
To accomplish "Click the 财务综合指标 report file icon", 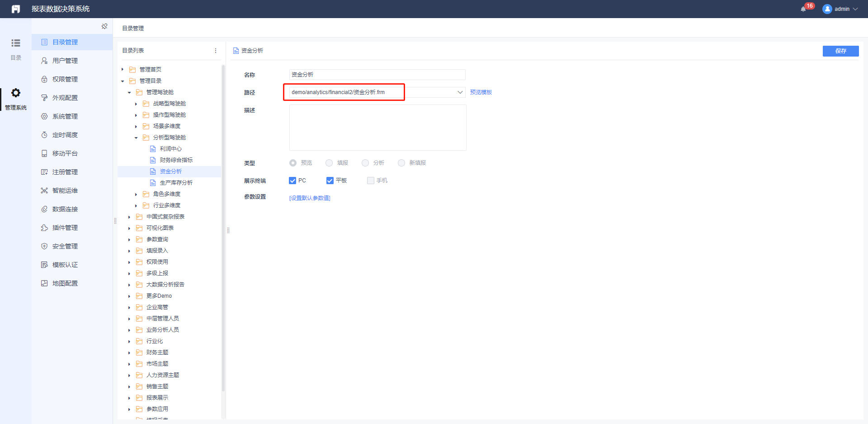I will coord(153,160).
